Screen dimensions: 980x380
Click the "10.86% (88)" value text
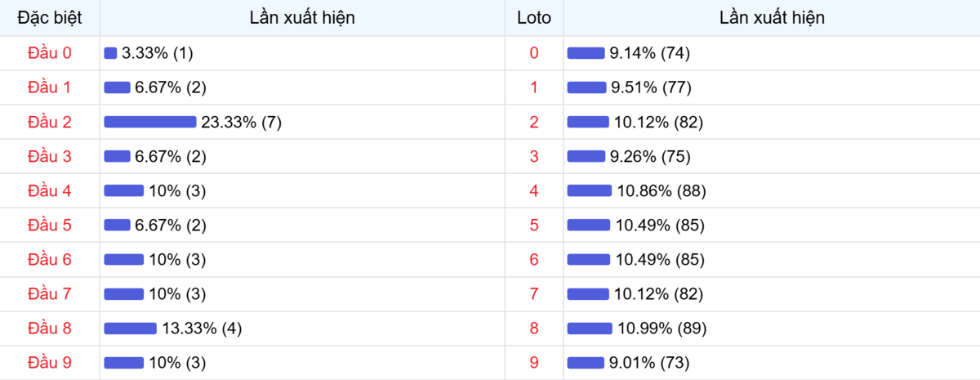pyautogui.click(x=661, y=190)
